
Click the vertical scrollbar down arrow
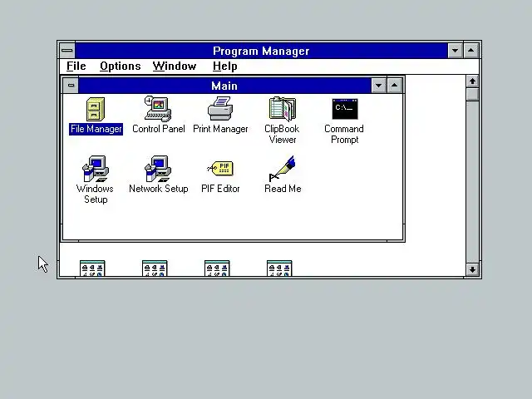click(472, 269)
